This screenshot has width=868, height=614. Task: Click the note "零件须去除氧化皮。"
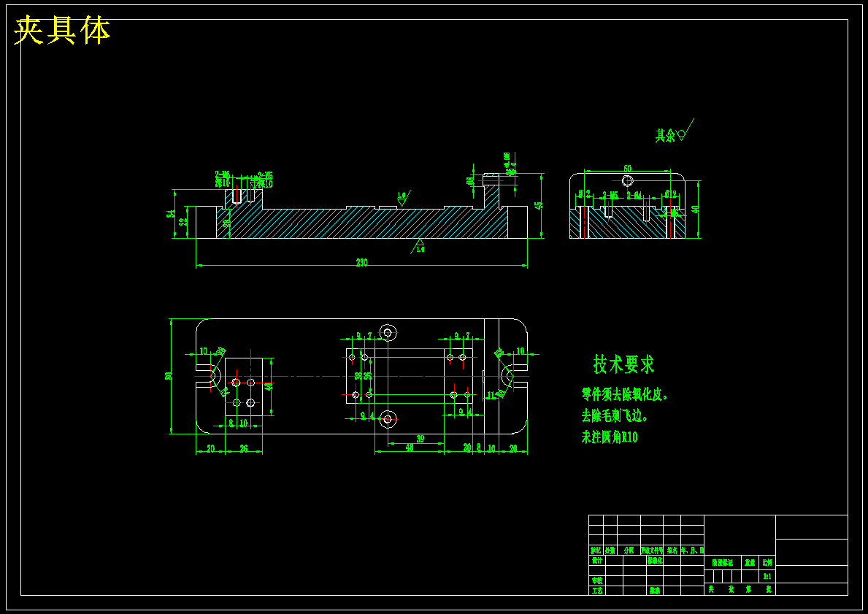[x=624, y=394]
